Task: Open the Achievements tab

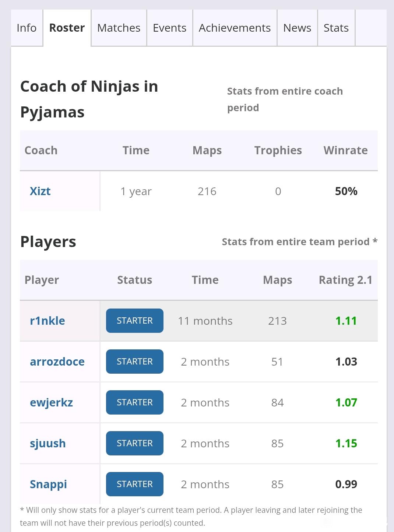Action: (235, 28)
